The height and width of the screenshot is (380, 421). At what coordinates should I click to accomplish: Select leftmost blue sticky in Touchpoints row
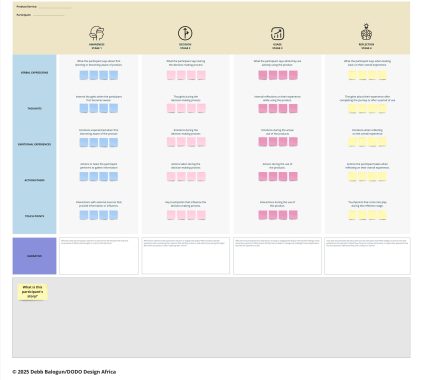[x=84, y=215]
